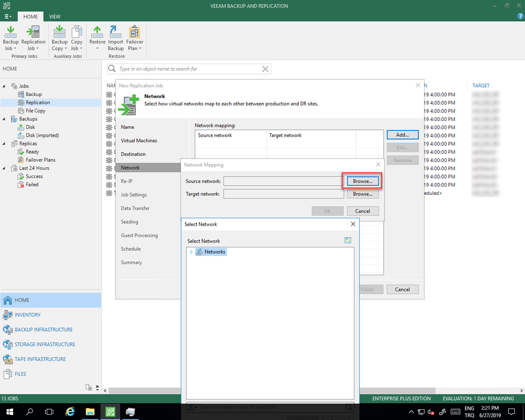Open the Restore ribbon button

click(x=97, y=38)
